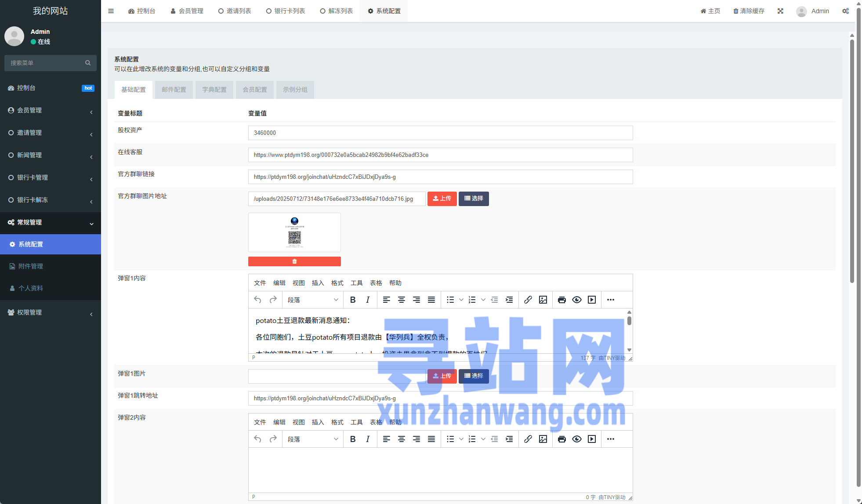
Task: Toggle bold in 弹窗1内容 editor
Action: [353, 300]
